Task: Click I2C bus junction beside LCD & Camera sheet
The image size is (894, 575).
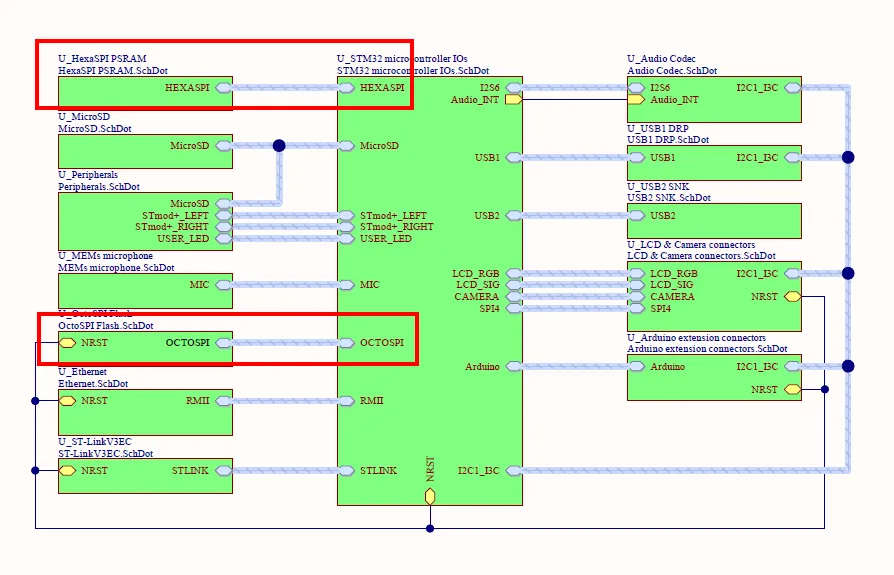Action: coord(848,274)
